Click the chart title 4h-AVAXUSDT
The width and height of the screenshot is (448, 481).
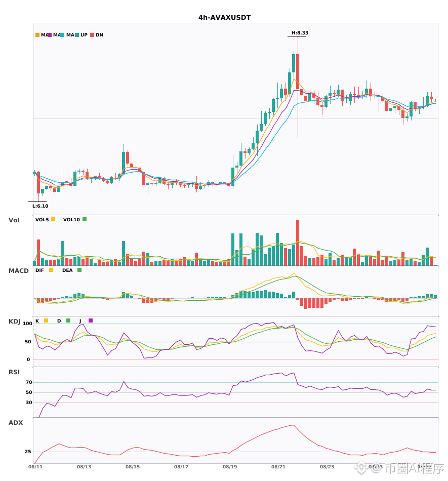(x=224, y=18)
